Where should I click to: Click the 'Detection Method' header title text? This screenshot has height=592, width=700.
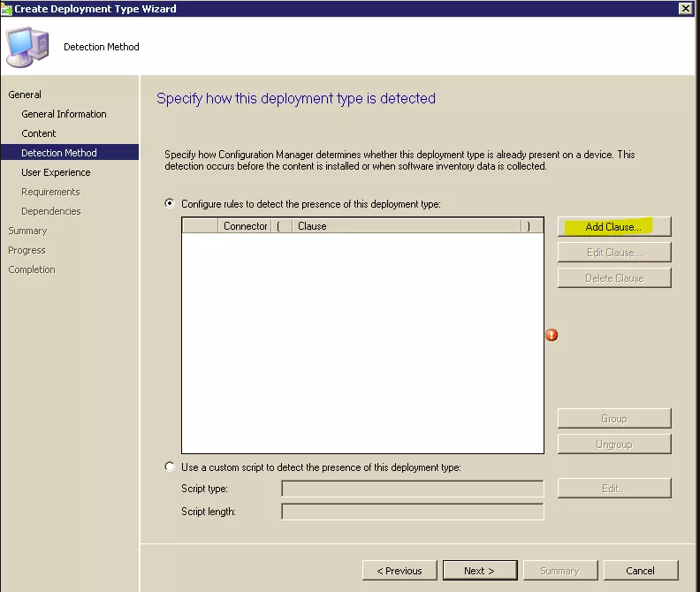(102, 47)
